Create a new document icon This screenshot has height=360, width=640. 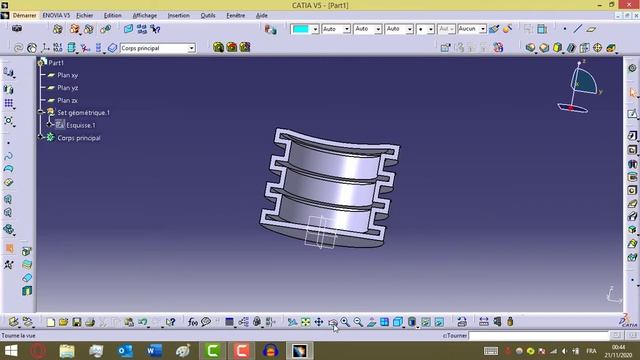click(x=51, y=322)
